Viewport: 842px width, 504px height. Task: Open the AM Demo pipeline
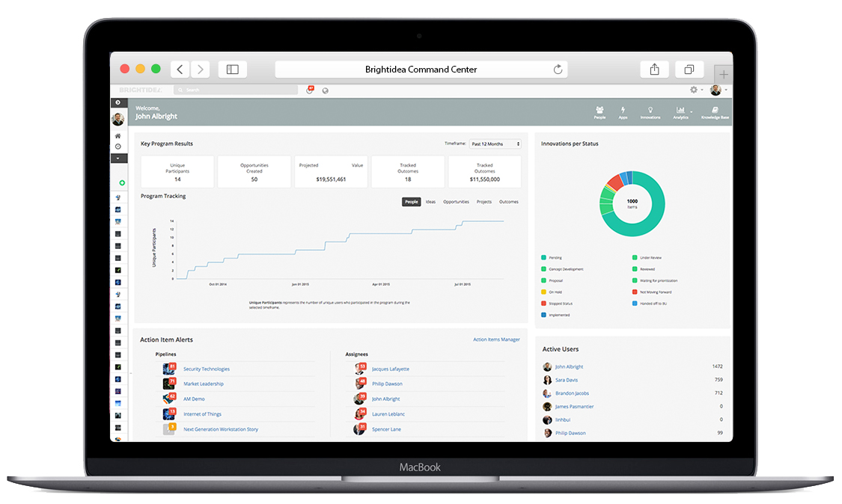point(194,399)
